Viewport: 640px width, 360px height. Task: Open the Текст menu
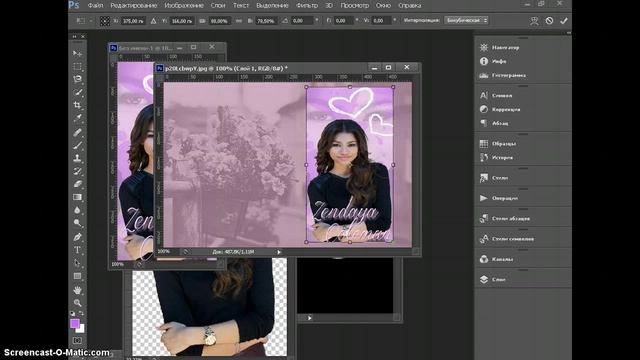pyautogui.click(x=240, y=6)
